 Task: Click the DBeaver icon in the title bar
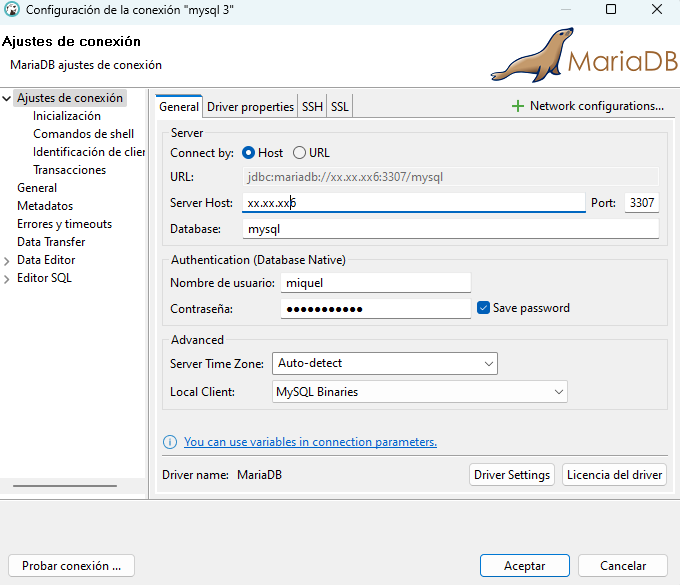click(x=12, y=9)
